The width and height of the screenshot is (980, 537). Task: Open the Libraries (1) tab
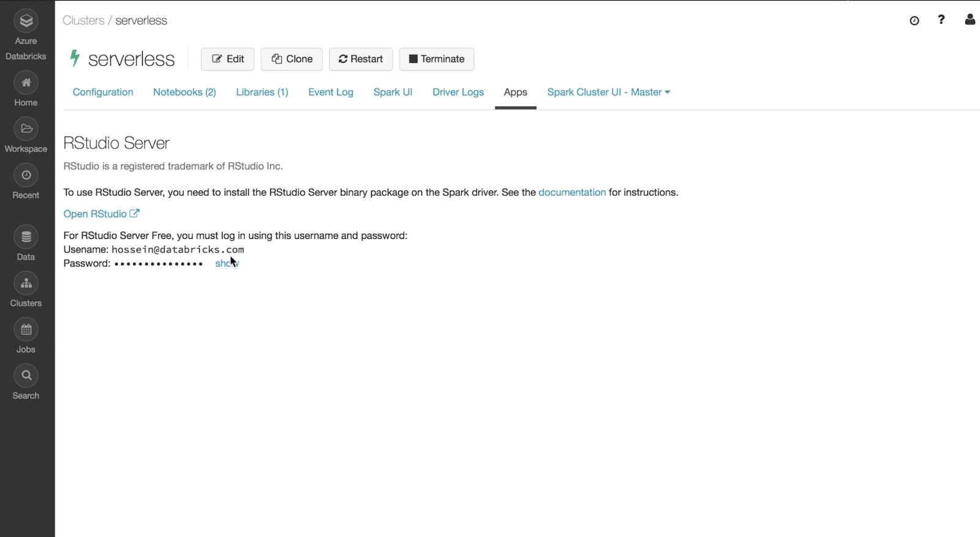[x=262, y=92]
